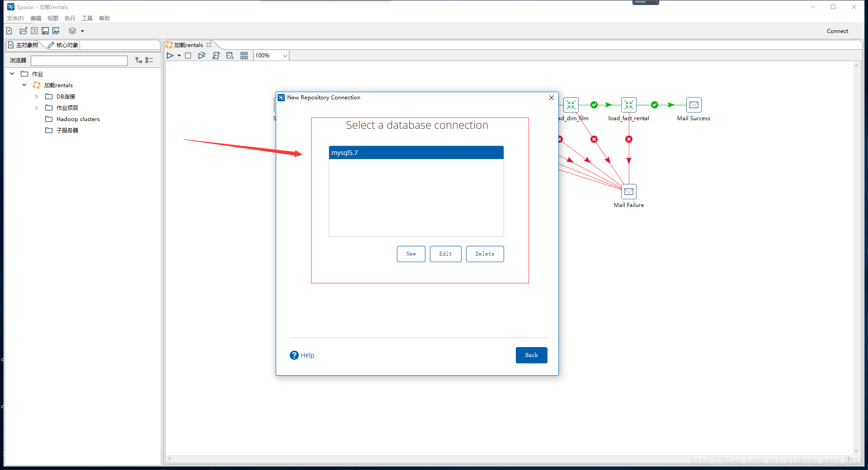This screenshot has width=868, height=470.
Task: Select the Hadoop clusters tree item
Action: (78, 119)
